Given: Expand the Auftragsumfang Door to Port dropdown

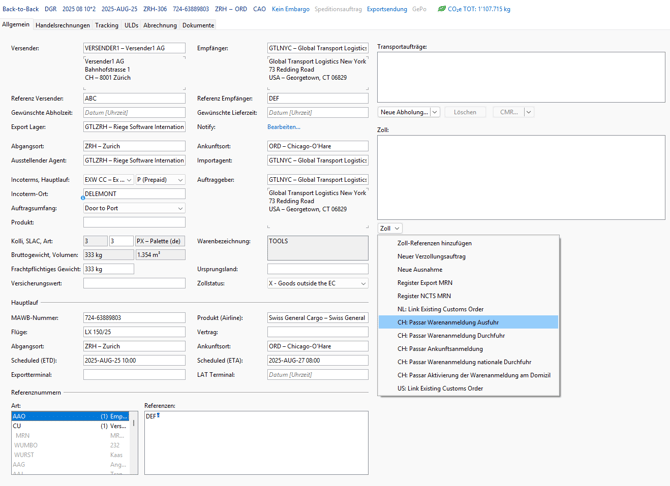Looking at the screenshot, I should [134, 208].
